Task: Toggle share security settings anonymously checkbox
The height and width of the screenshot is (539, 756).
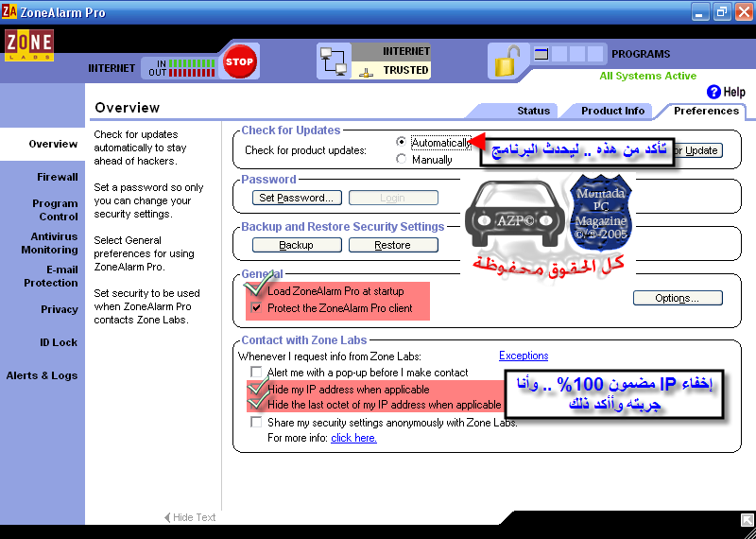Action: coord(257,423)
